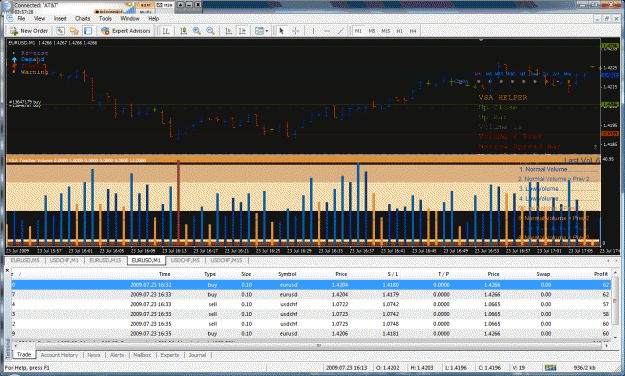Open the New Order dialog
The width and height of the screenshot is (625, 376).
click(x=29, y=31)
